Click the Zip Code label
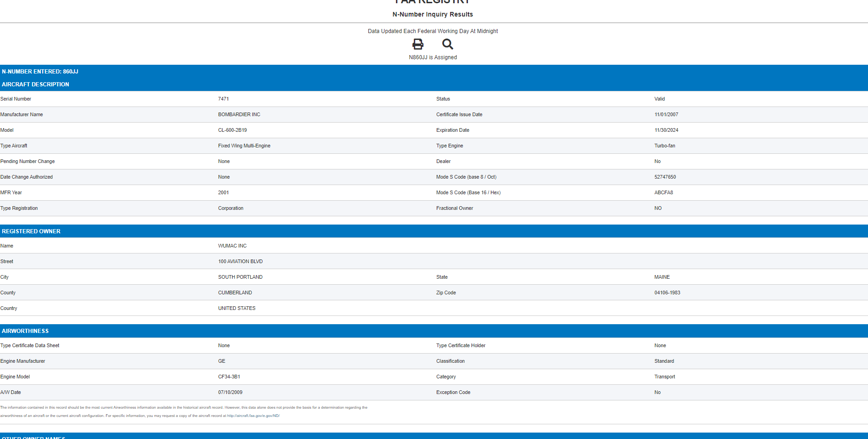Viewport: 868px width, 439px height. [x=446, y=293]
